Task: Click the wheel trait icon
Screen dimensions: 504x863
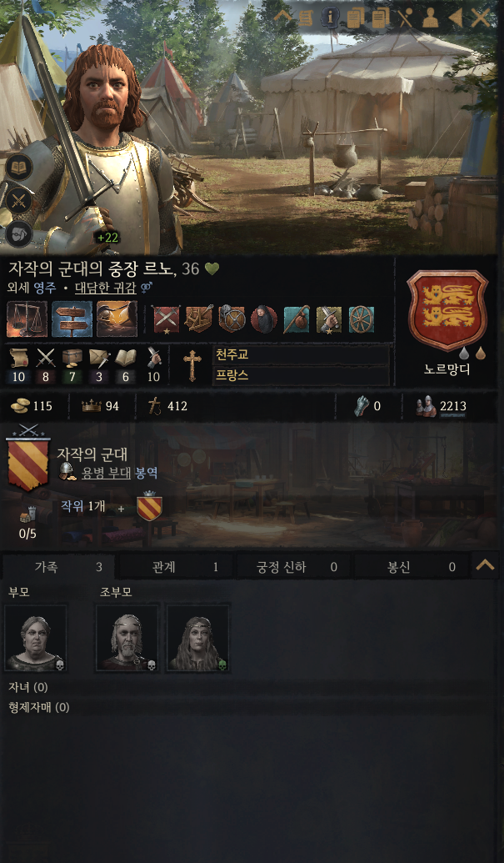Action: [361, 319]
